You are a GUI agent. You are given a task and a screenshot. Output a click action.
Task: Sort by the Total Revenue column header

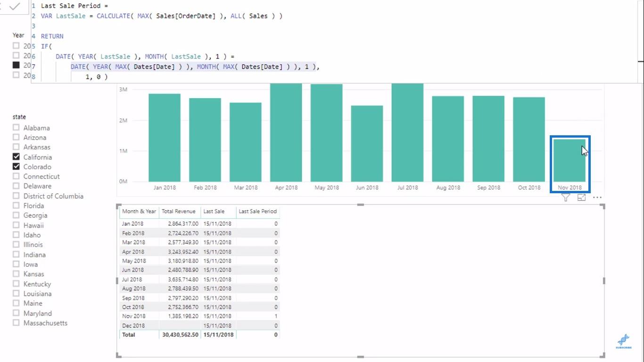coord(179,211)
